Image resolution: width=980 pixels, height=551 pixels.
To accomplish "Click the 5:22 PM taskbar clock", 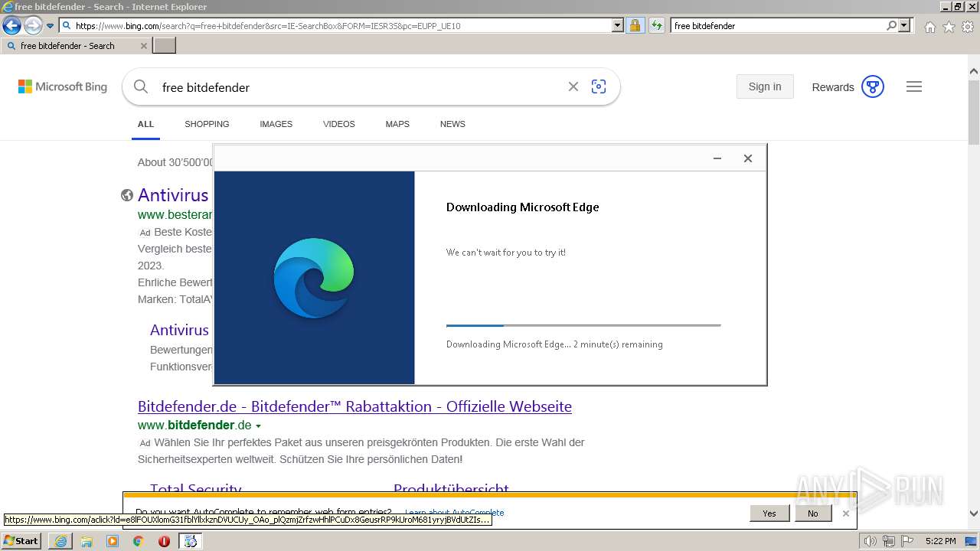I will (x=940, y=541).
